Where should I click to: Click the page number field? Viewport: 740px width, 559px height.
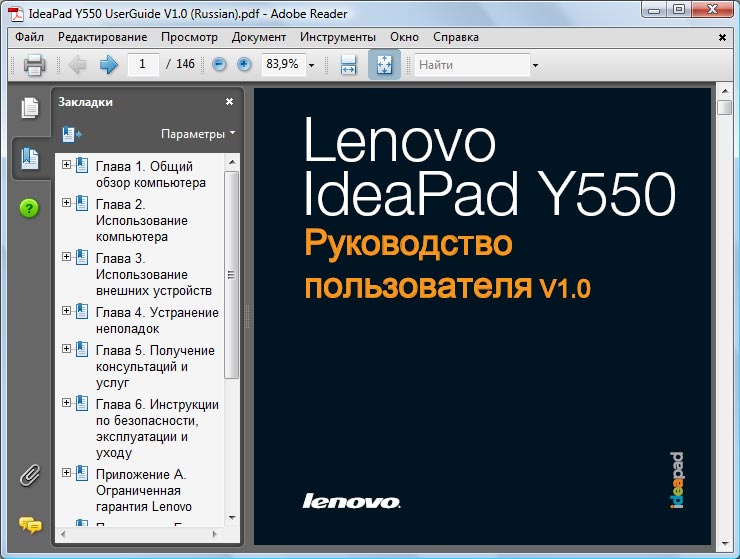143,64
